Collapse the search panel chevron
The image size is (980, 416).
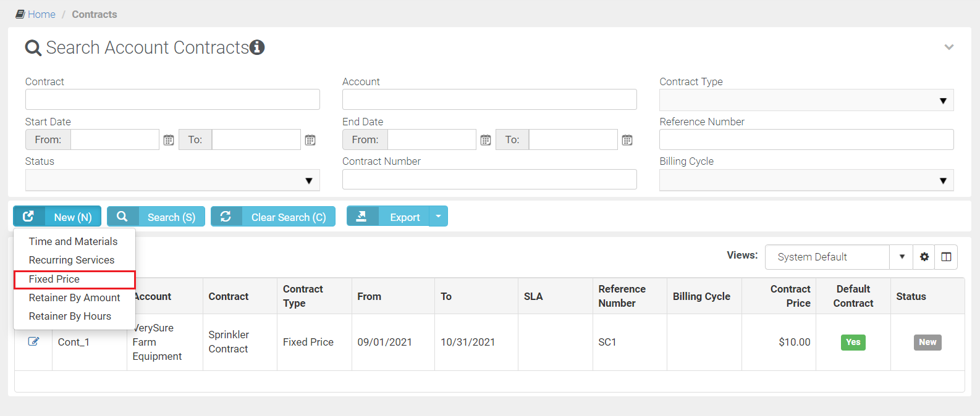pos(949,48)
